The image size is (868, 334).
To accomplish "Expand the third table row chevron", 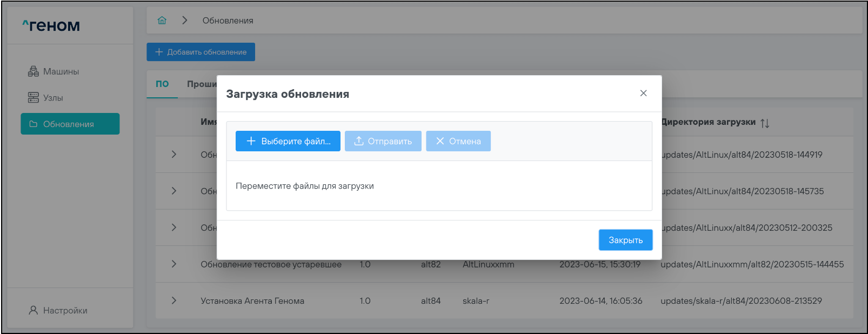I will (173, 228).
